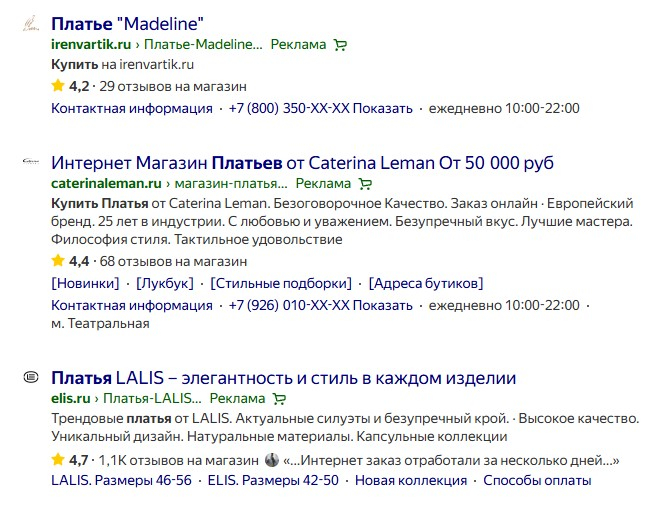Click shopping cart icon beside caterinaleman.ru ad
This screenshot has height=507, width=652.
click(365, 184)
